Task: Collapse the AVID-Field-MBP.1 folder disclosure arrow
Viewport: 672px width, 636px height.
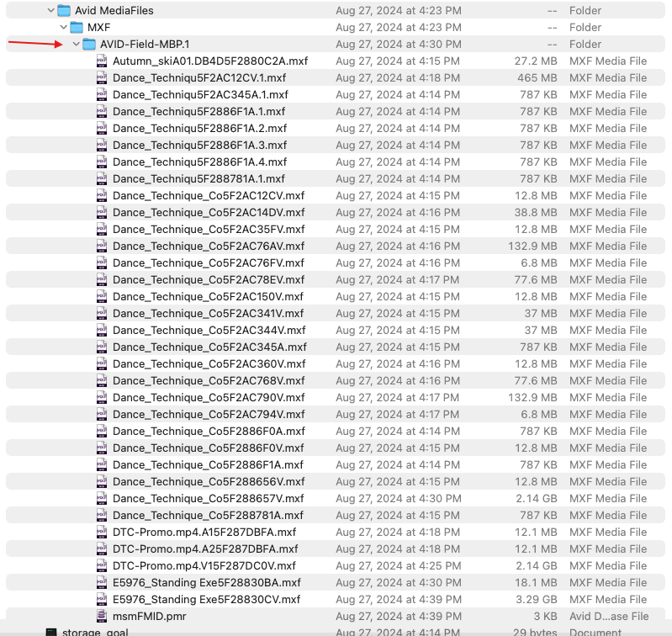Action: tap(77, 45)
